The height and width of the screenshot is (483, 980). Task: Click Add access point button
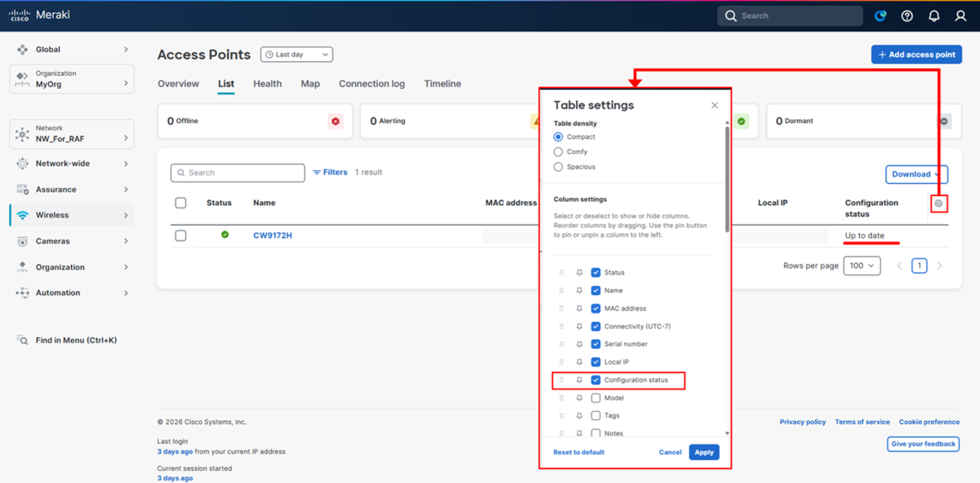[x=916, y=55]
